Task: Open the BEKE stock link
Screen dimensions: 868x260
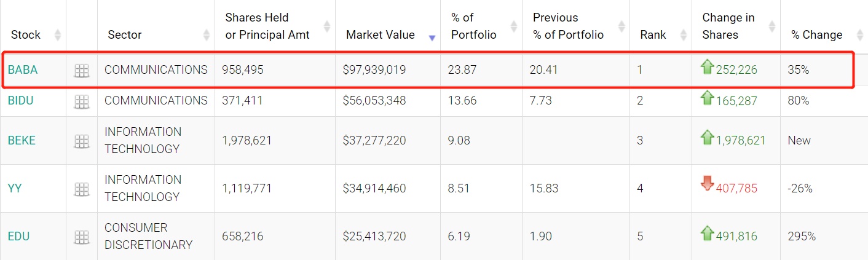Action: pos(22,141)
